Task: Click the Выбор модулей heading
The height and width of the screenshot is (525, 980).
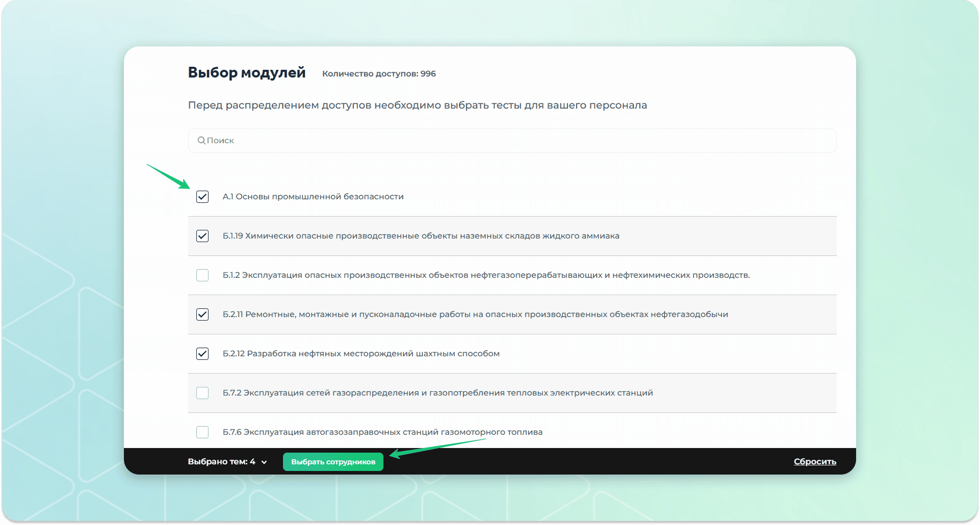Action: pos(247,73)
